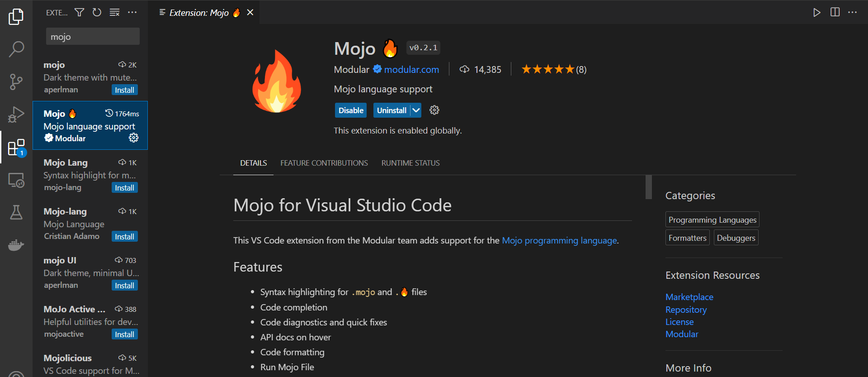
Task: Open Mojo extension manage gear in details
Action: (x=434, y=110)
